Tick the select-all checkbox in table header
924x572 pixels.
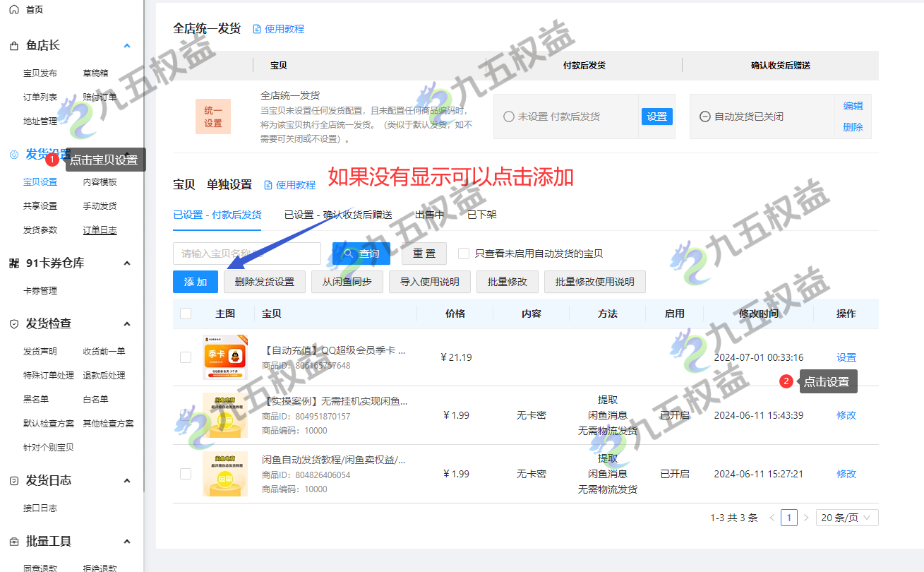186,314
